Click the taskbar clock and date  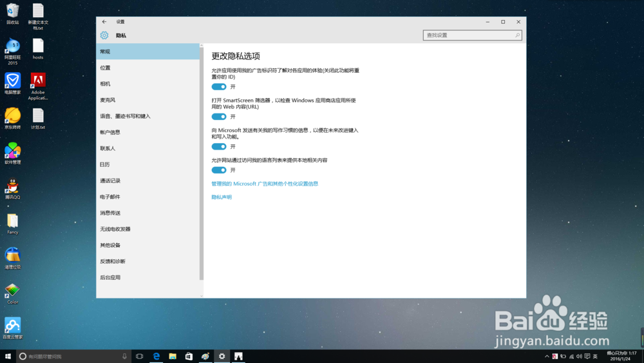click(621, 356)
